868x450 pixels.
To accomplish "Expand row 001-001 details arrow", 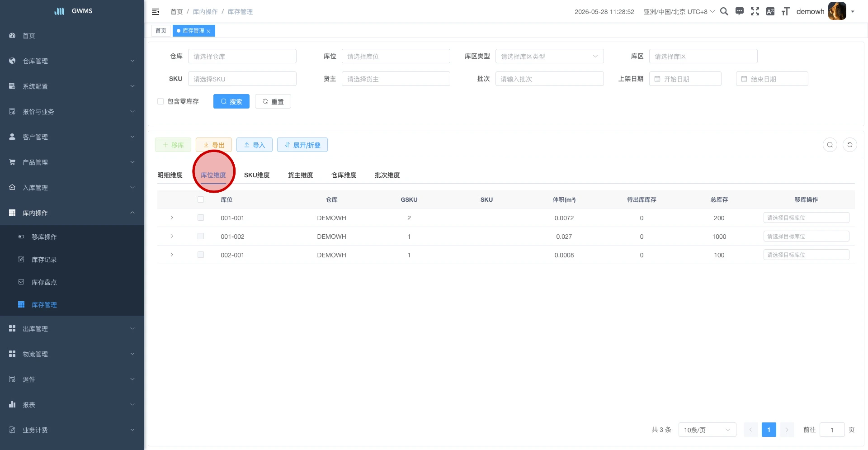I will 172,218.
